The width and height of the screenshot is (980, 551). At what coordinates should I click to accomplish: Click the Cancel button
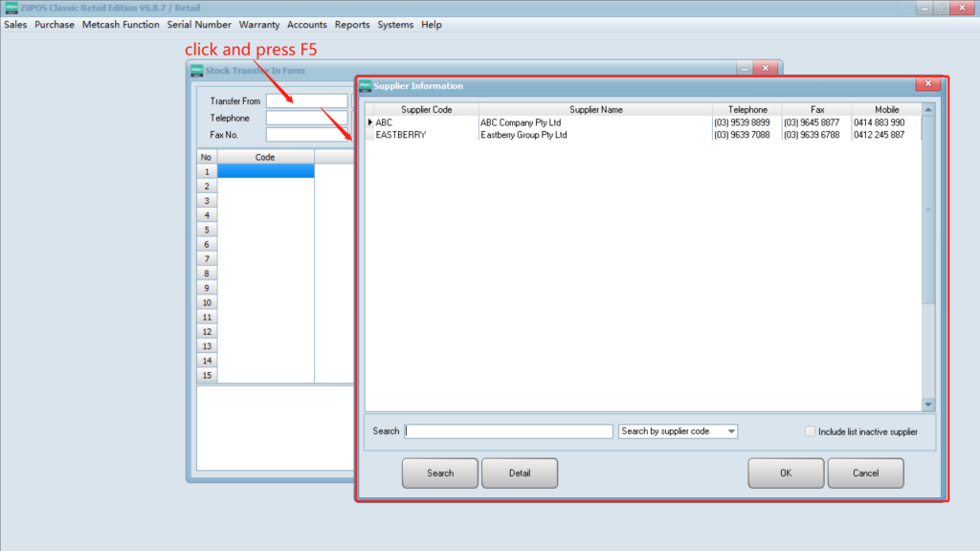[865, 473]
